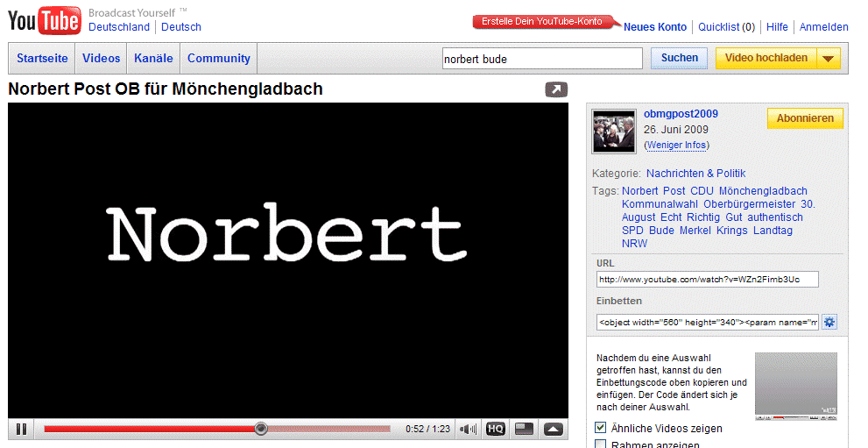Image resolution: width=868 pixels, height=448 pixels.
Task: Open the Startseite tab
Action: tap(42, 58)
